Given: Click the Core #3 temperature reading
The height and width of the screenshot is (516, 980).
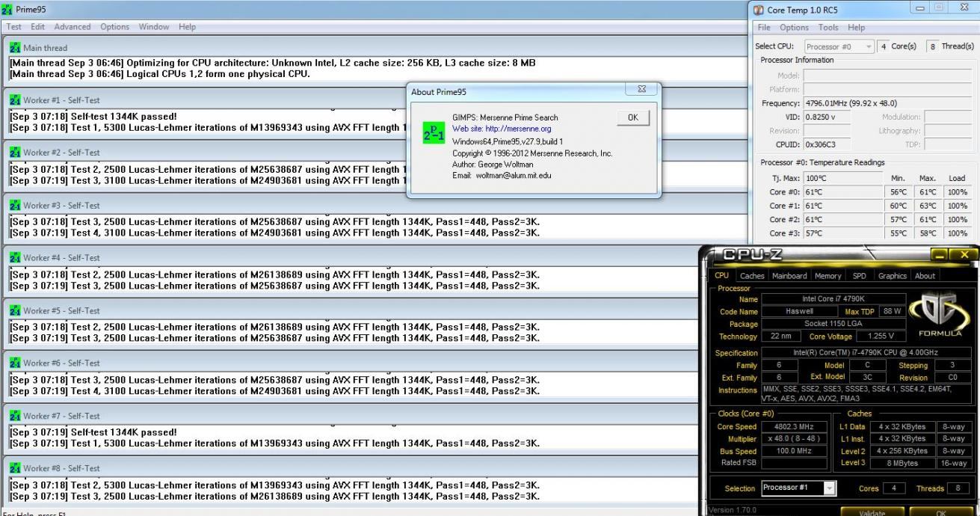Looking at the screenshot, I should [842, 233].
